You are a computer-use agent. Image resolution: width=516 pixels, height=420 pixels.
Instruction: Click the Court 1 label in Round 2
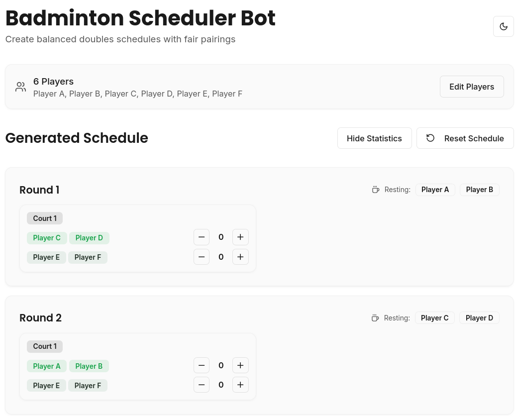45,346
